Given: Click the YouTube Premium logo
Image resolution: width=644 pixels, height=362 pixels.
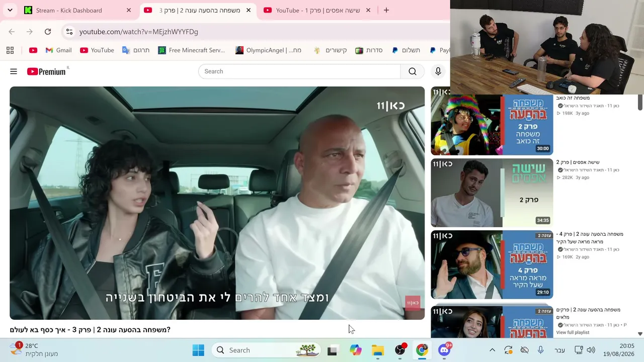Looking at the screenshot, I should pyautogui.click(x=46, y=71).
